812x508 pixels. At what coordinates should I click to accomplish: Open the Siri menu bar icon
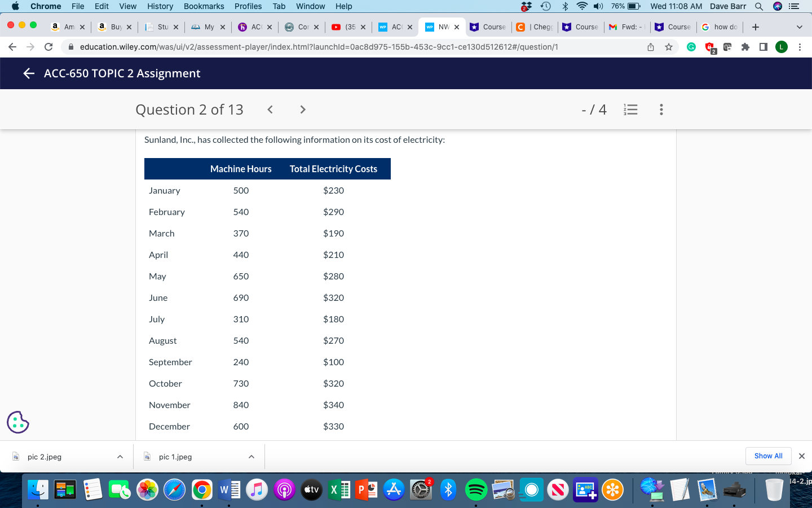778,6
